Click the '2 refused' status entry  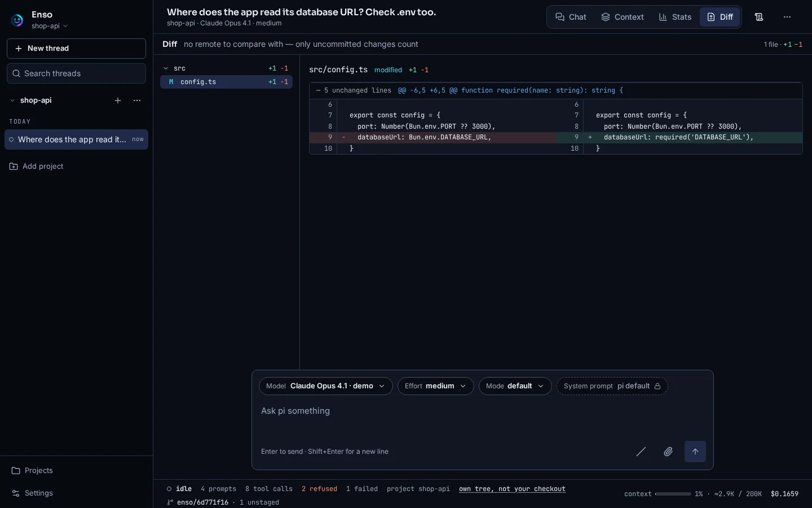pyautogui.click(x=319, y=489)
